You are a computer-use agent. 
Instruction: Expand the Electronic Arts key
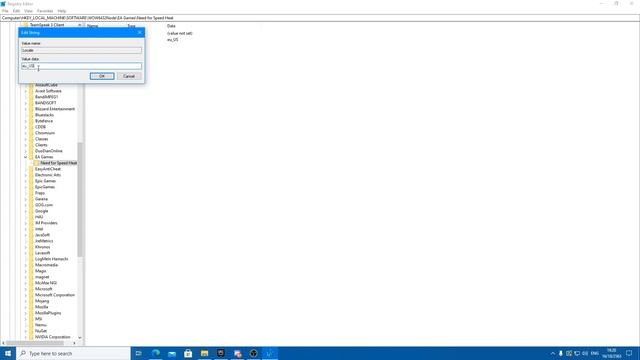(25, 175)
